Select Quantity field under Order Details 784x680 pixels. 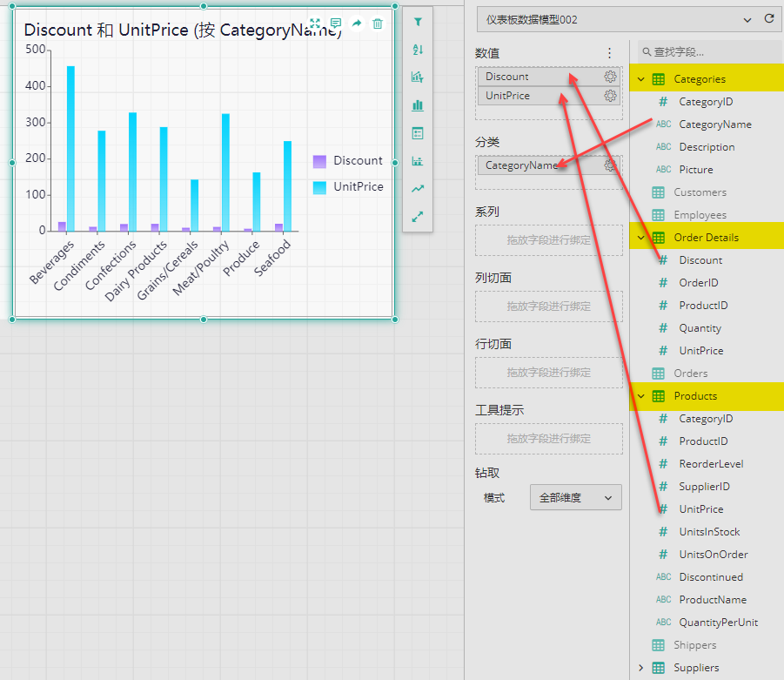click(700, 328)
